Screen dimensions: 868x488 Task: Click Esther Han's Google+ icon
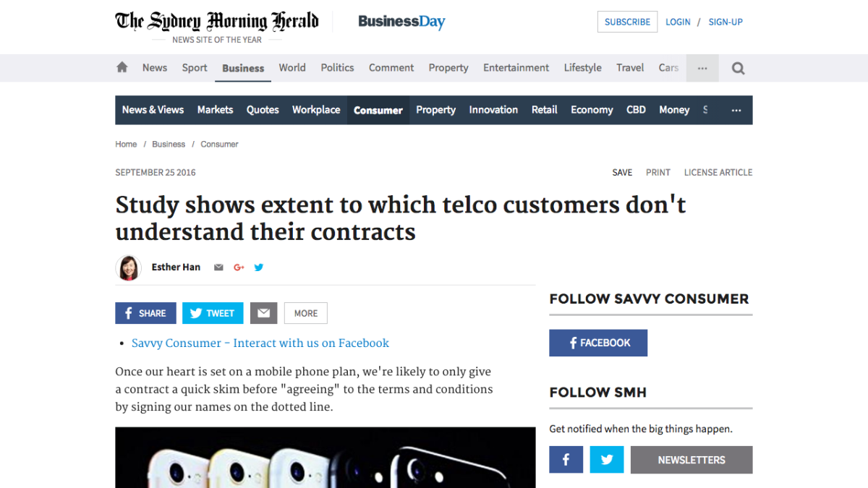point(238,267)
